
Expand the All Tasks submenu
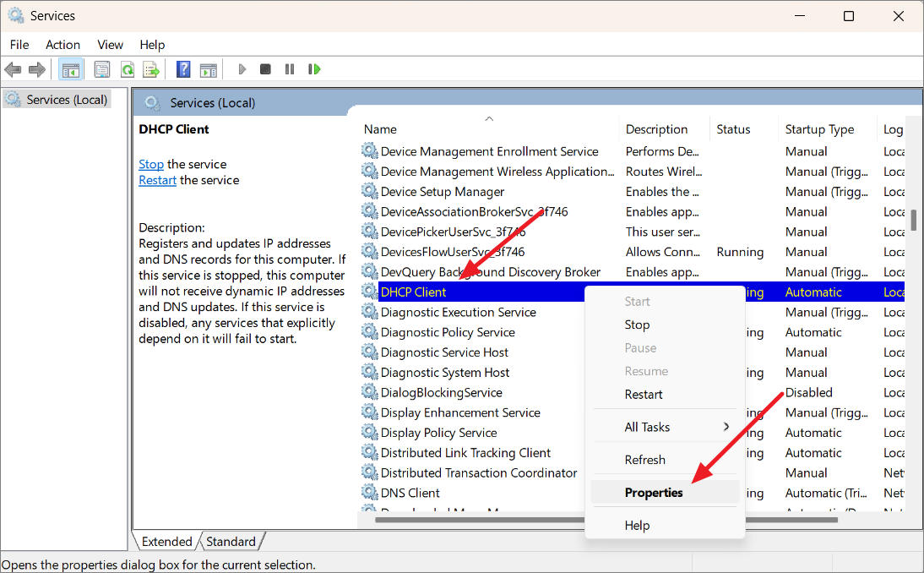coord(647,426)
